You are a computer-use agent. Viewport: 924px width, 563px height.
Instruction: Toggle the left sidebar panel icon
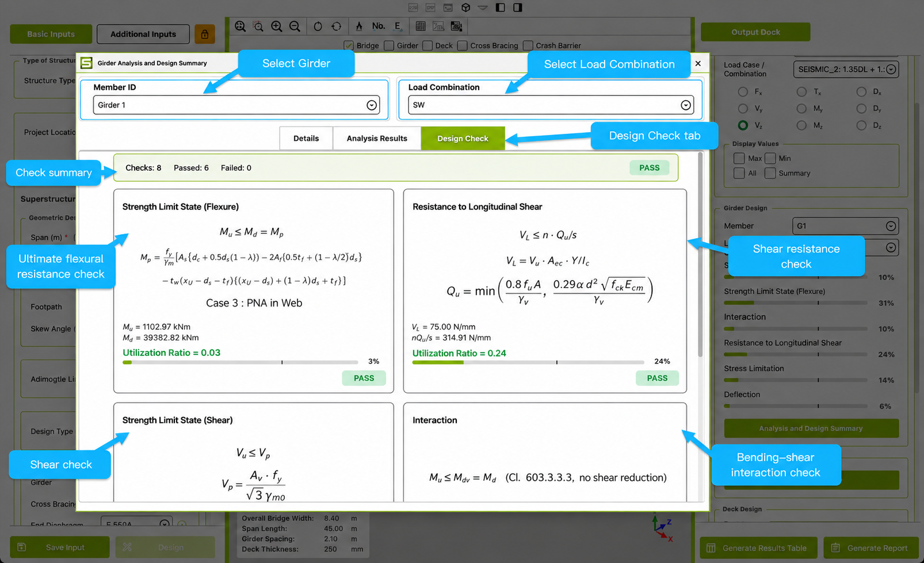coord(501,7)
